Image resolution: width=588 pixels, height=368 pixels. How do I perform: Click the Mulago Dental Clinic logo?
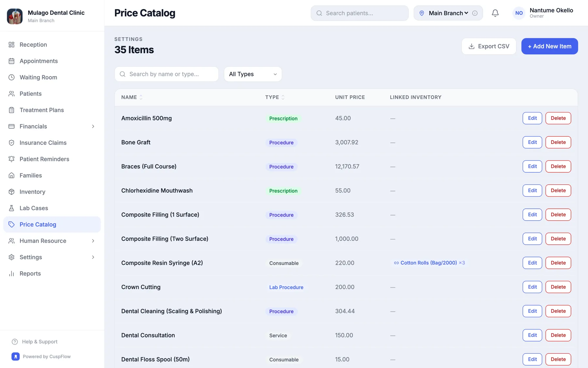point(15,16)
